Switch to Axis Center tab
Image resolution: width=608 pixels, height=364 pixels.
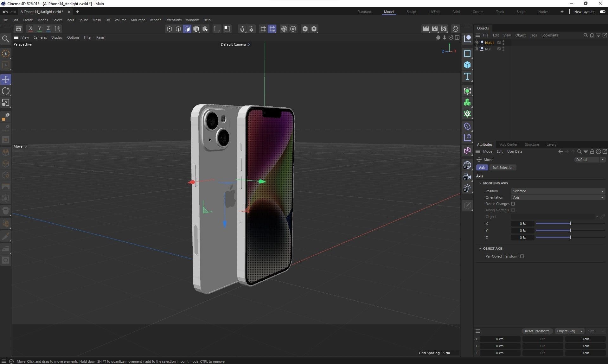pos(508,144)
